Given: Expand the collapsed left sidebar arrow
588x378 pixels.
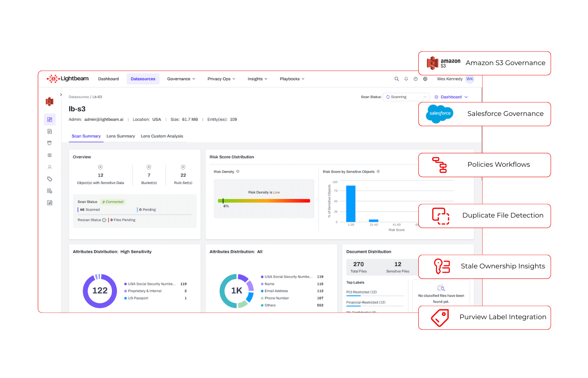Looking at the screenshot, I should 61,95.
